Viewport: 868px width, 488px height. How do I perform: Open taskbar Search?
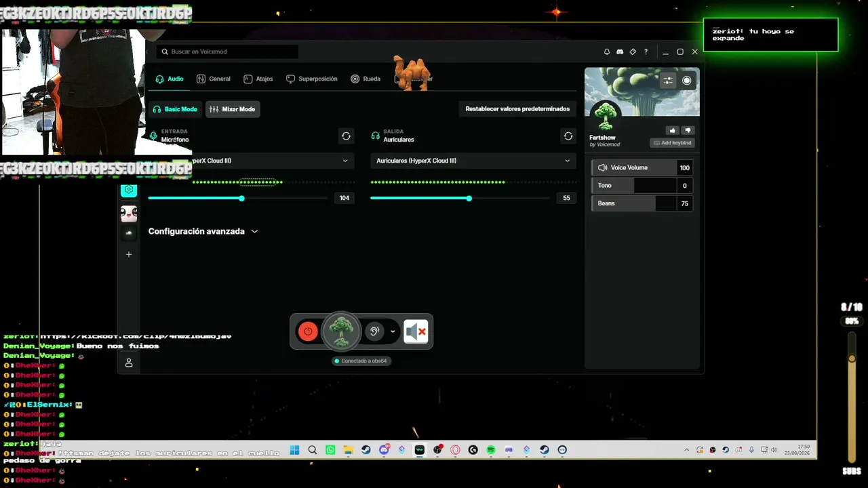tap(313, 450)
